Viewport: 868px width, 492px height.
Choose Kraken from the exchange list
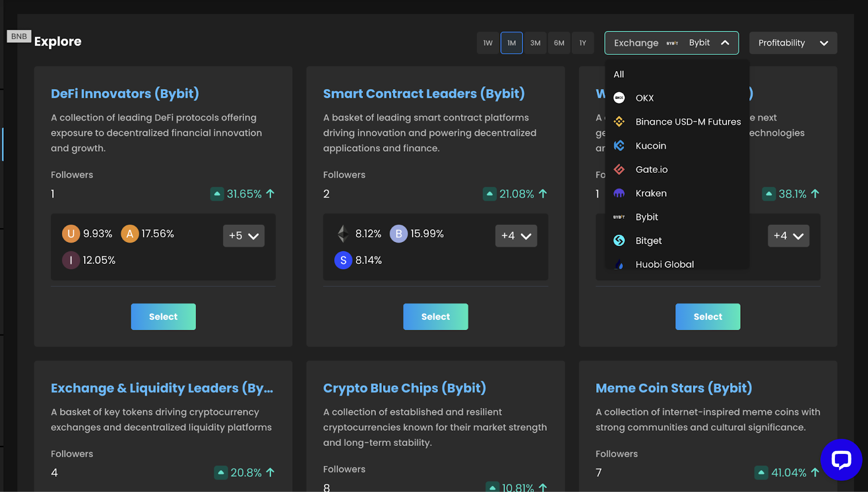(677, 193)
